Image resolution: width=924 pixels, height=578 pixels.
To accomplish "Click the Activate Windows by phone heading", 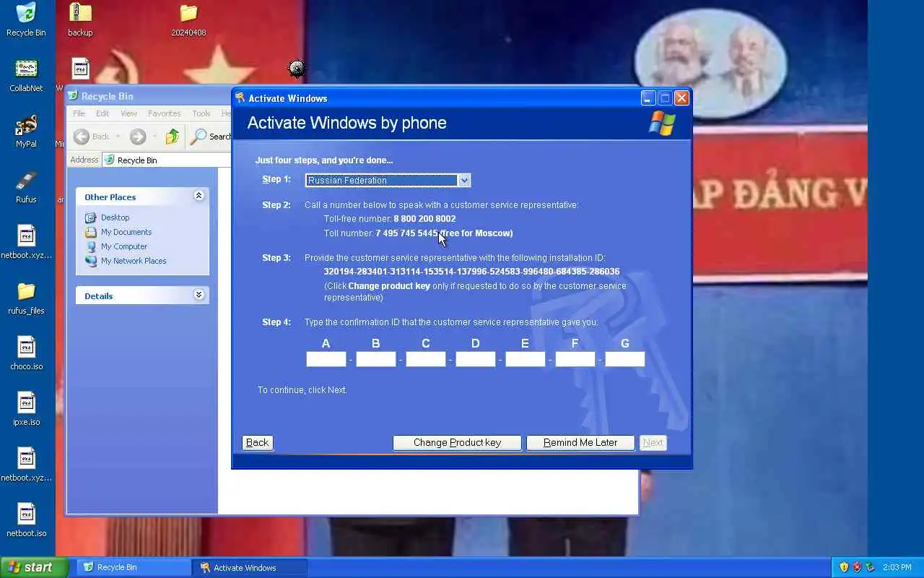I will coord(346,123).
